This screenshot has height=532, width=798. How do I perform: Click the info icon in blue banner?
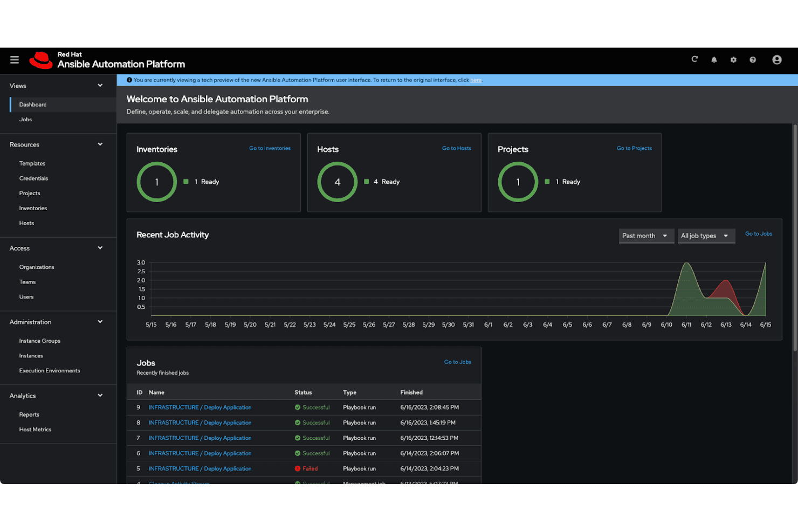129,80
